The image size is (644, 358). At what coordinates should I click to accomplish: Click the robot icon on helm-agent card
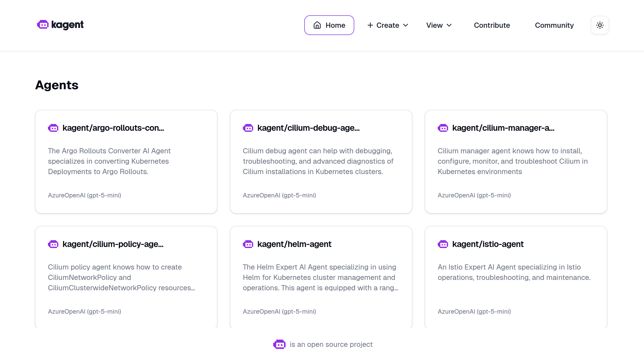pyautogui.click(x=248, y=244)
